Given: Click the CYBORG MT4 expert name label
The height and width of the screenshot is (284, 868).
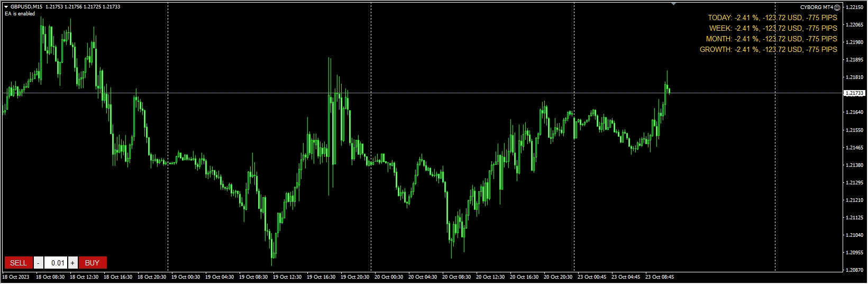Looking at the screenshot, I should [817, 7].
